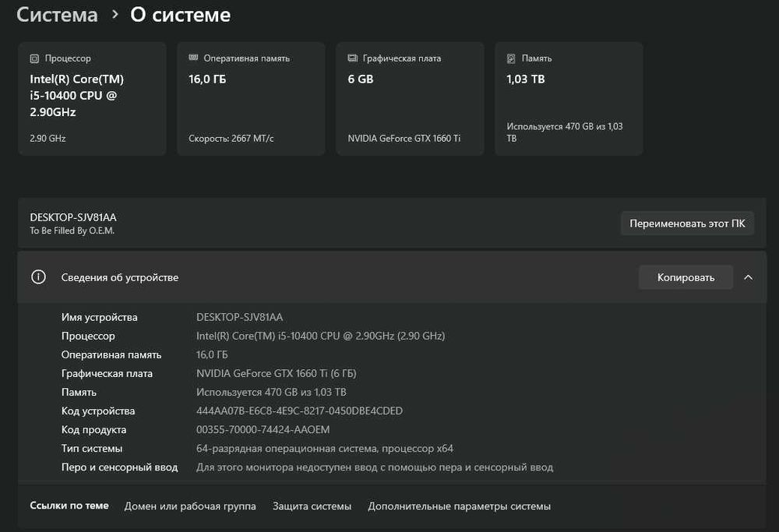
Task: Click the storage drive icon
Action: point(511,58)
